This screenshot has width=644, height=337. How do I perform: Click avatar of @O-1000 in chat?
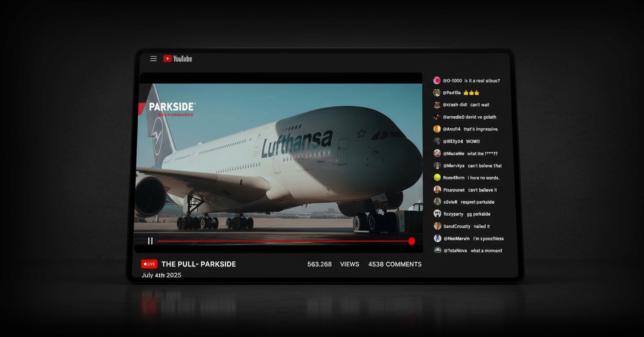click(x=437, y=81)
